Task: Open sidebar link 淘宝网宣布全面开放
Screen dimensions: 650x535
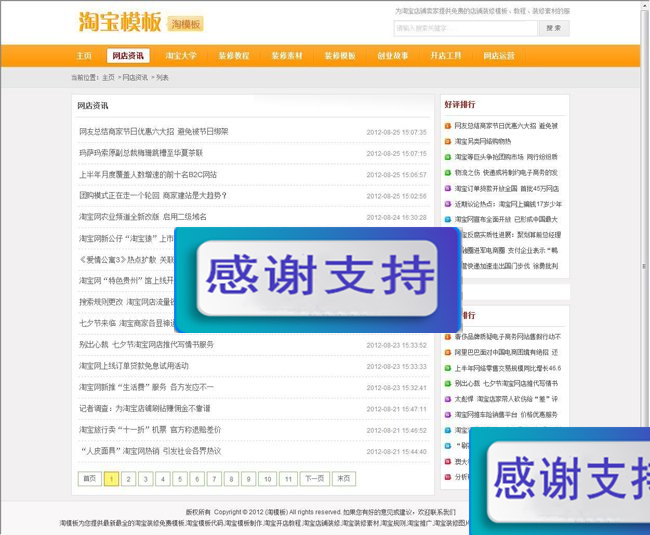Action: coord(506,219)
